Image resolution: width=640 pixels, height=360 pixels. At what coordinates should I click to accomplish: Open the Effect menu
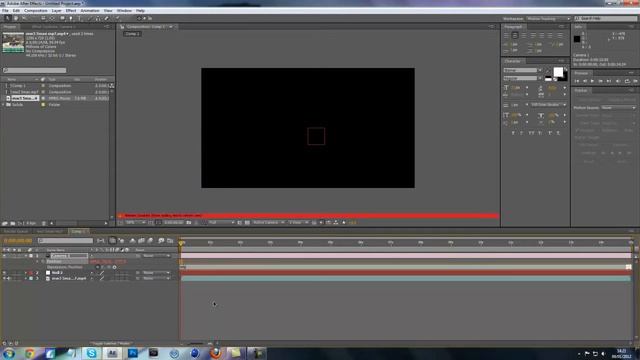click(71, 11)
